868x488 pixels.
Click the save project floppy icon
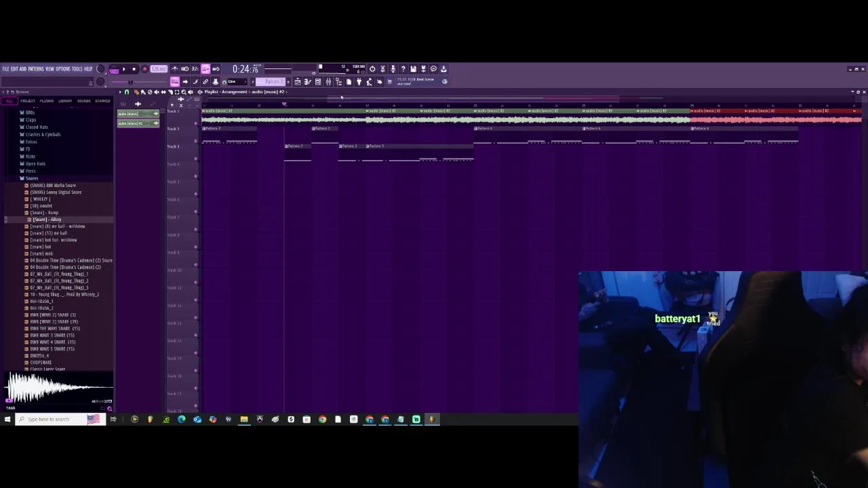[413, 68]
